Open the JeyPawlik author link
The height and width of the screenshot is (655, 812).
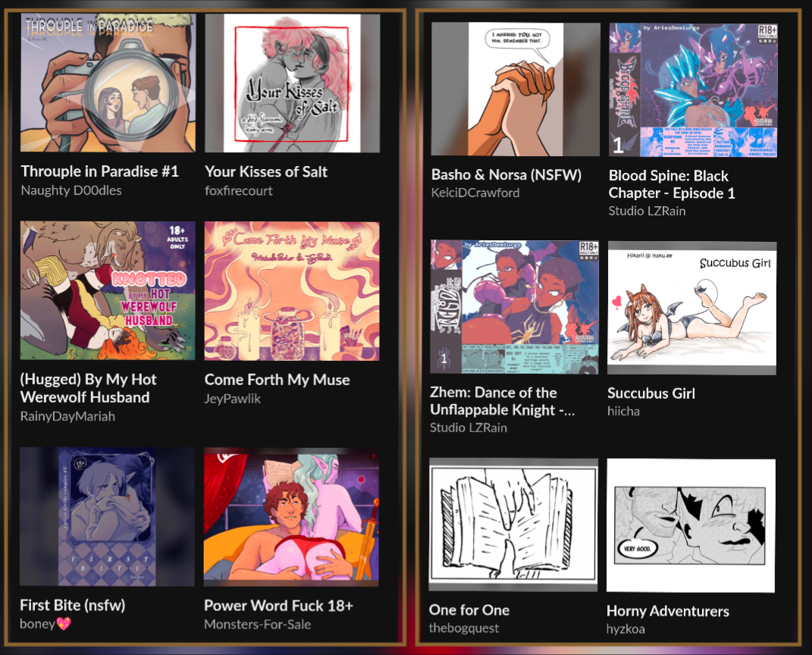[x=233, y=399]
